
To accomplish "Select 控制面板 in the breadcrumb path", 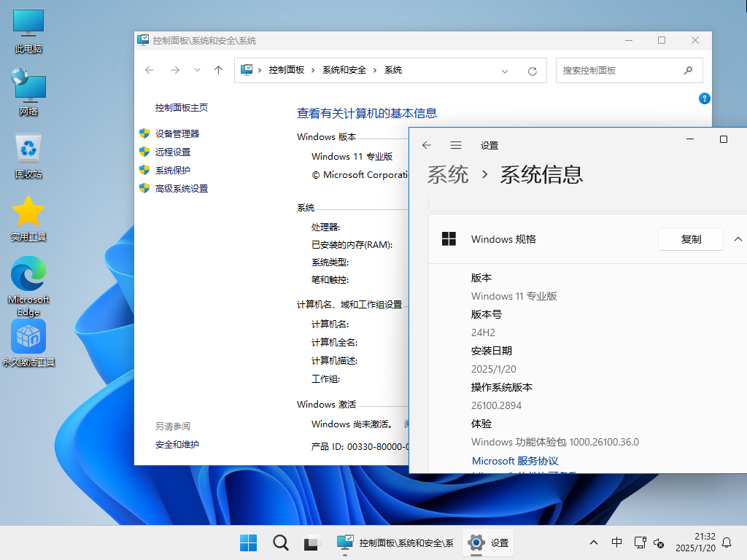I will 286,70.
